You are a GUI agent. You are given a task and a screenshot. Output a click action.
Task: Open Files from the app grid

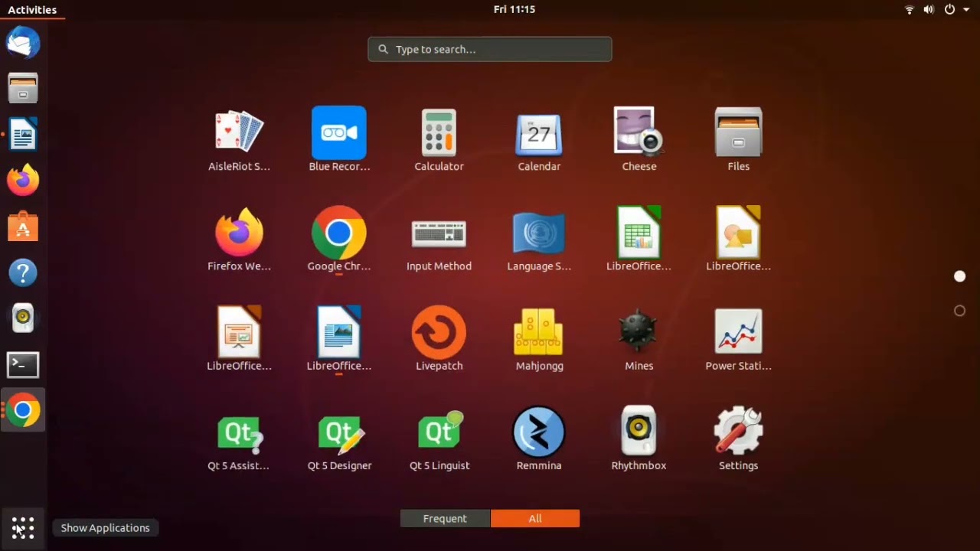click(738, 139)
